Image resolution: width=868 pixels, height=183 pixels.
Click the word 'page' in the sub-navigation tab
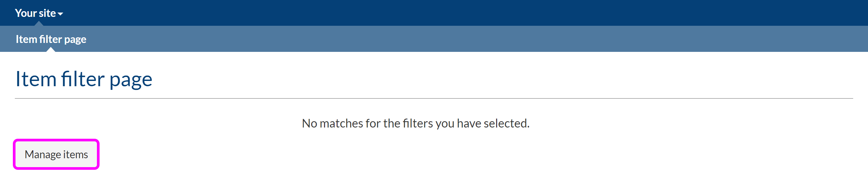[x=75, y=40]
